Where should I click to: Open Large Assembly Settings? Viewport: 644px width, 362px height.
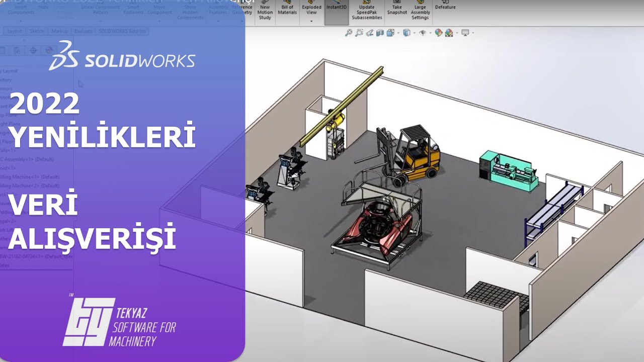(x=420, y=10)
